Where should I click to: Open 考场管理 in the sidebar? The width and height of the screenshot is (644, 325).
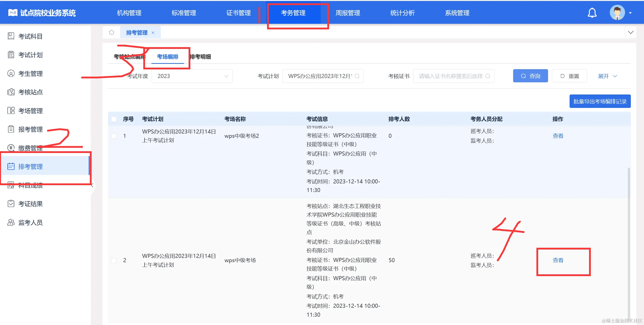pyautogui.click(x=30, y=111)
